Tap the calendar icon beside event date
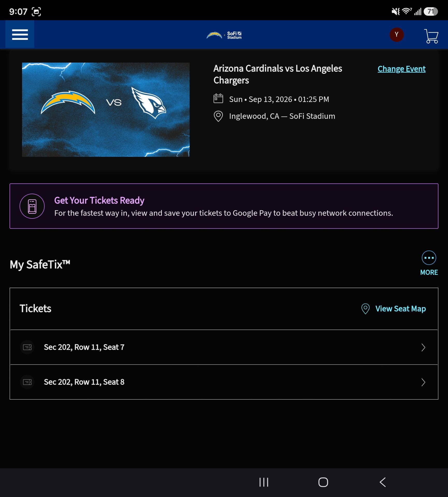This screenshot has height=497, width=448. [218, 99]
